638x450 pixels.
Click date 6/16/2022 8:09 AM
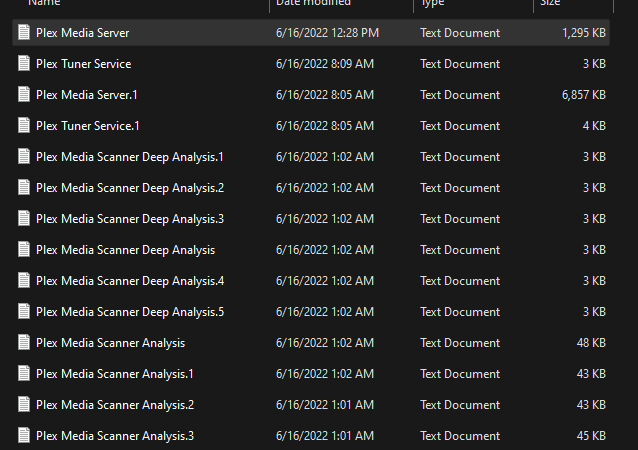tap(325, 63)
